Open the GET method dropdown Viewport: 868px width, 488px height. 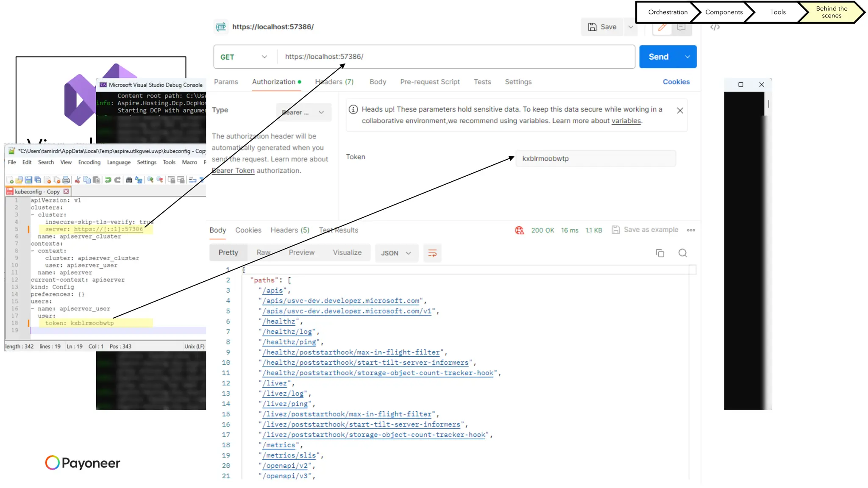tap(244, 57)
